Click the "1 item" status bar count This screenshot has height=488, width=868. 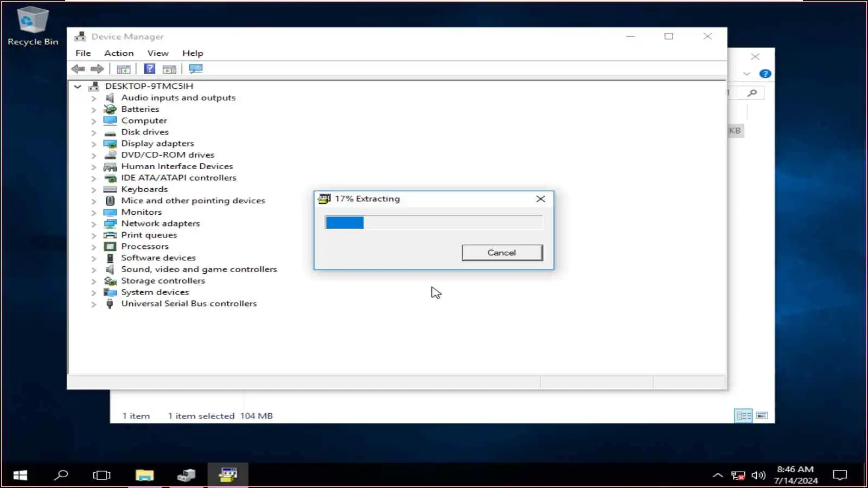136,416
